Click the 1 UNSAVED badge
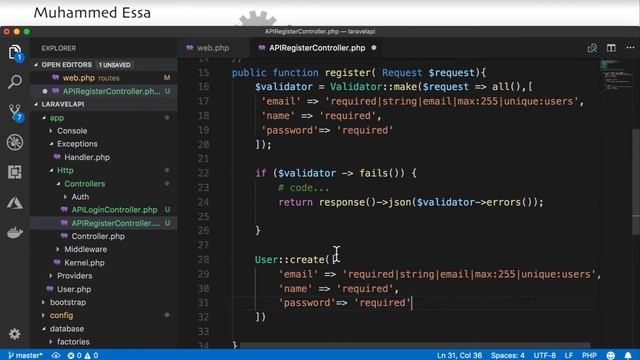 [115, 65]
